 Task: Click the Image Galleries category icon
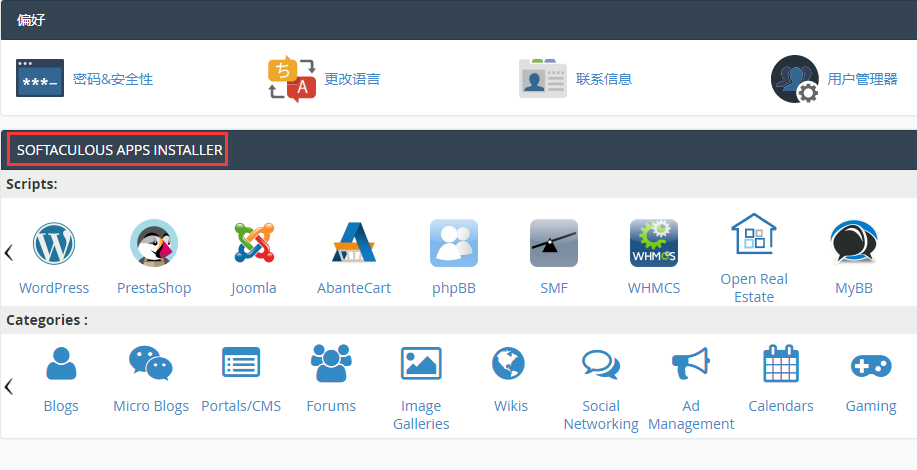(x=421, y=363)
